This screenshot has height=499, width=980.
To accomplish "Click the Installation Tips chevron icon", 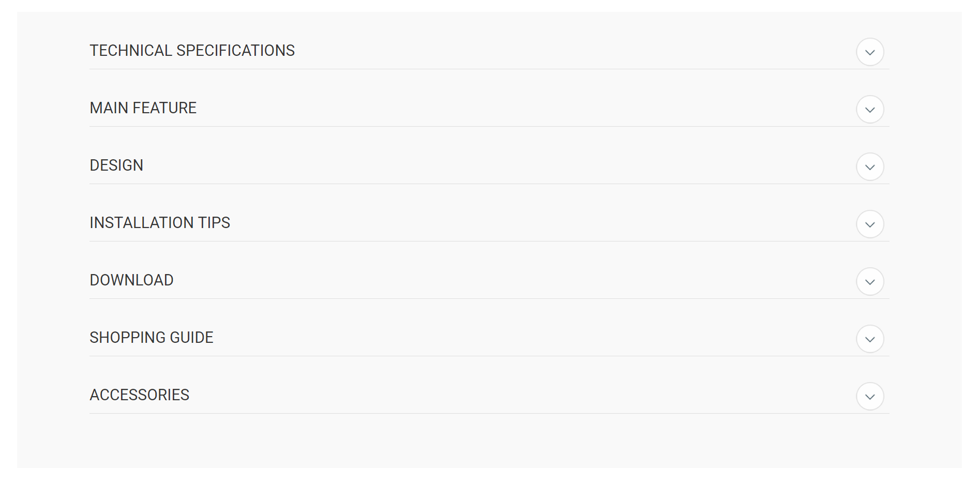I will pyautogui.click(x=870, y=224).
